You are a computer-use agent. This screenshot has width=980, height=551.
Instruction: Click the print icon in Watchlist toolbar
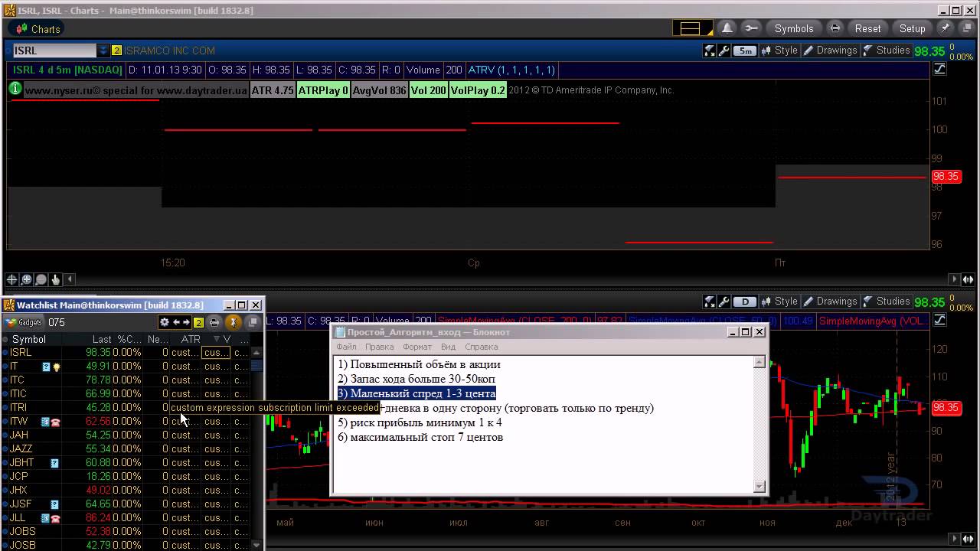pyautogui.click(x=214, y=322)
